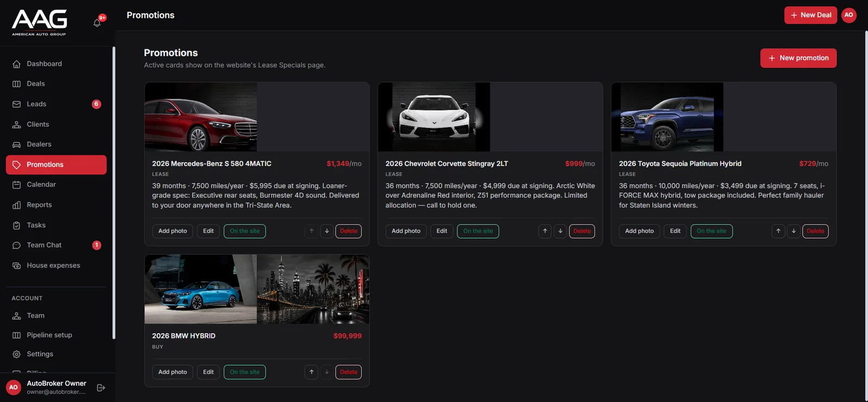The width and height of the screenshot is (868, 402).
Task: Open Pipeline setup
Action: coord(56,335)
